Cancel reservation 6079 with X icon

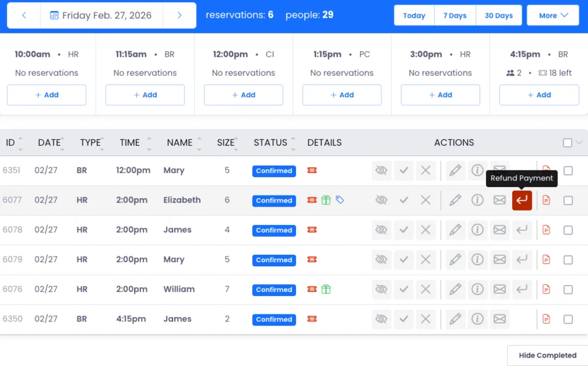(x=425, y=259)
